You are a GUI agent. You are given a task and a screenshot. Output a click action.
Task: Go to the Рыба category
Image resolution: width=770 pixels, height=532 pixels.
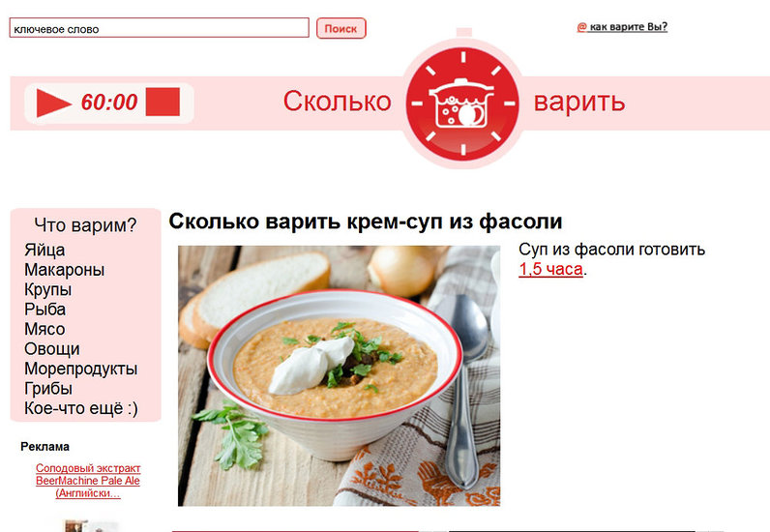tap(45, 310)
